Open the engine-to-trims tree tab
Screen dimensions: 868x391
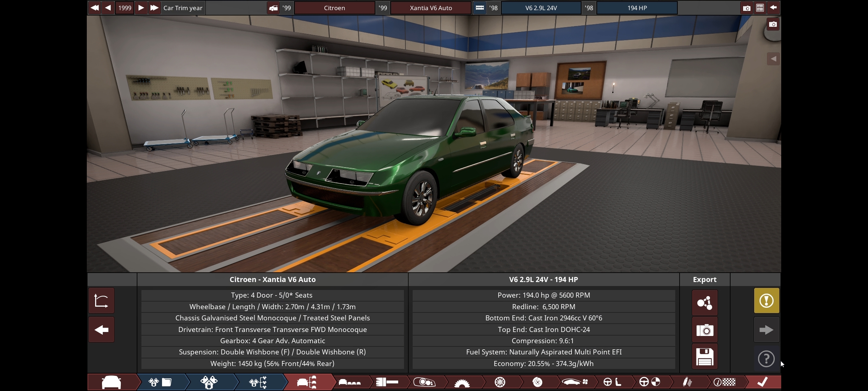(258, 382)
